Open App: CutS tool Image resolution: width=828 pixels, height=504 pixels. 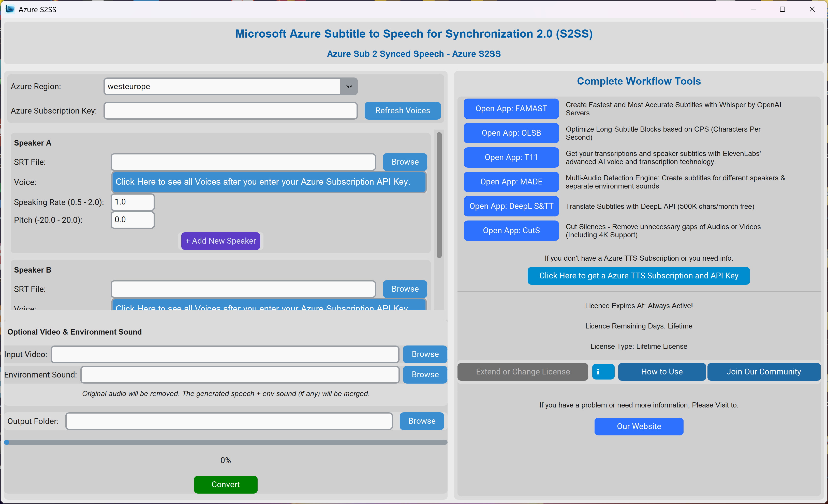coord(511,231)
